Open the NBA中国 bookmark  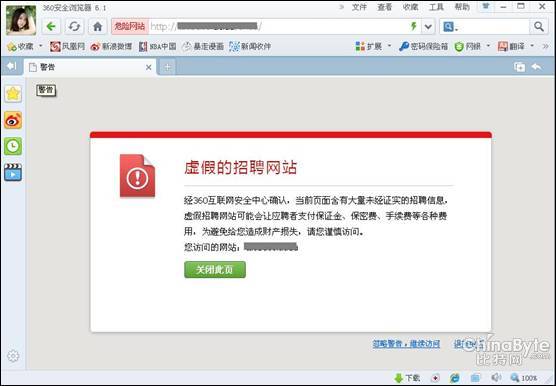click(157, 46)
